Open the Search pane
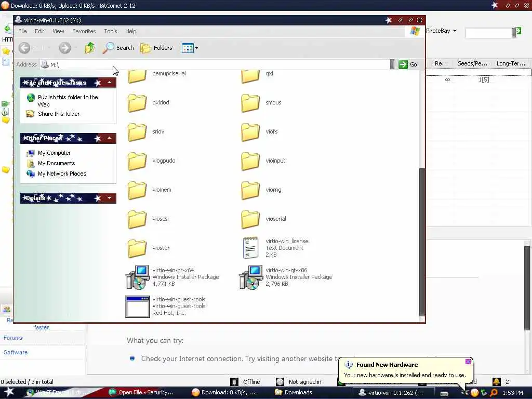532x399 pixels. (118, 48)
